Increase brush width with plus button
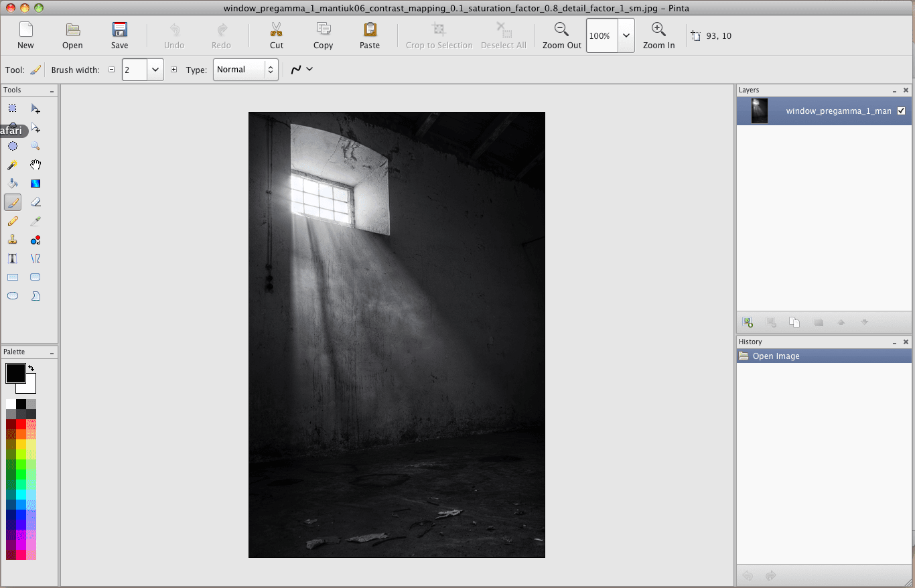Viewport: 915px width, 588px height. pos(174,70)
